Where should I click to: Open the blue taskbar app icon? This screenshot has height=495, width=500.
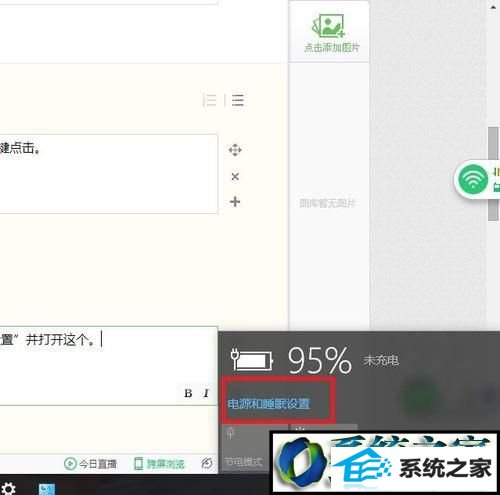(47, 489)
